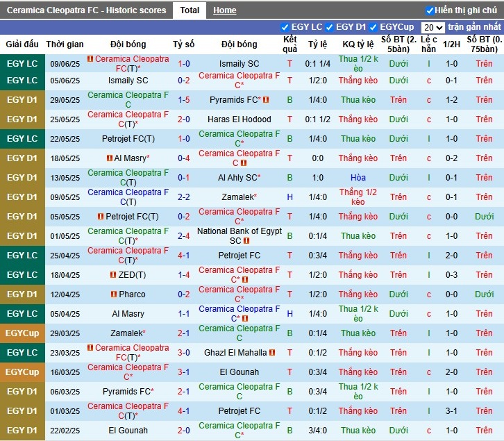Click the 0-3 half-time score in ZED row
The image size is (504, 441).
452,275
